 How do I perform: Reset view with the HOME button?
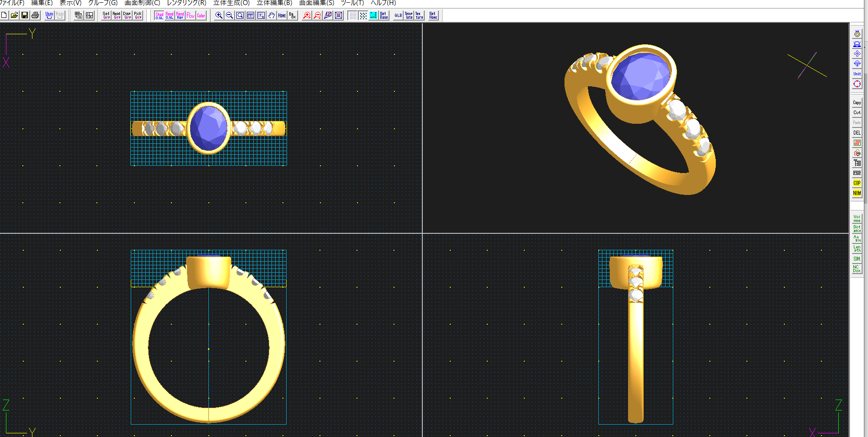click(x=282, y=16)
